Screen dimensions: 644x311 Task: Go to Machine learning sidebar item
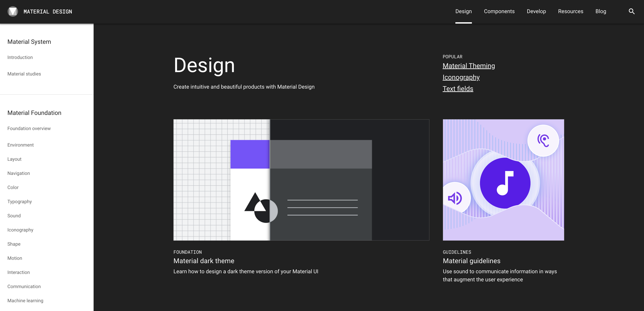[x=25, y=301]
